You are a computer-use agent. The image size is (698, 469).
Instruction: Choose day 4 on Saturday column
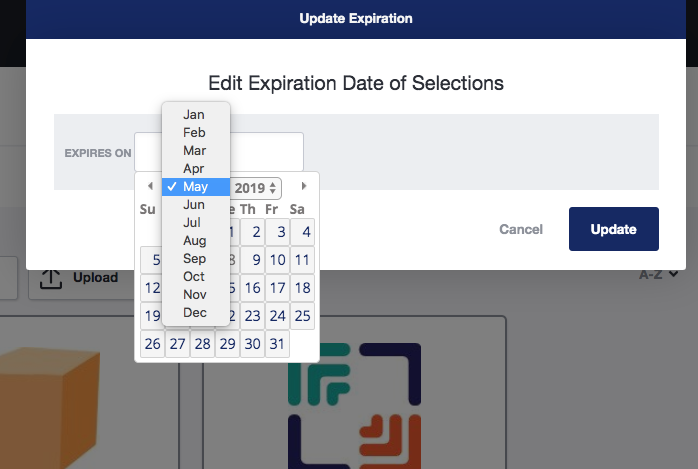(x=303, y=231)
